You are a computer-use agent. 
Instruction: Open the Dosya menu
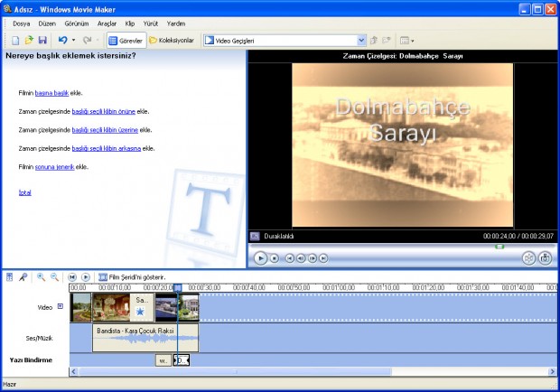[x=22, y=23]
